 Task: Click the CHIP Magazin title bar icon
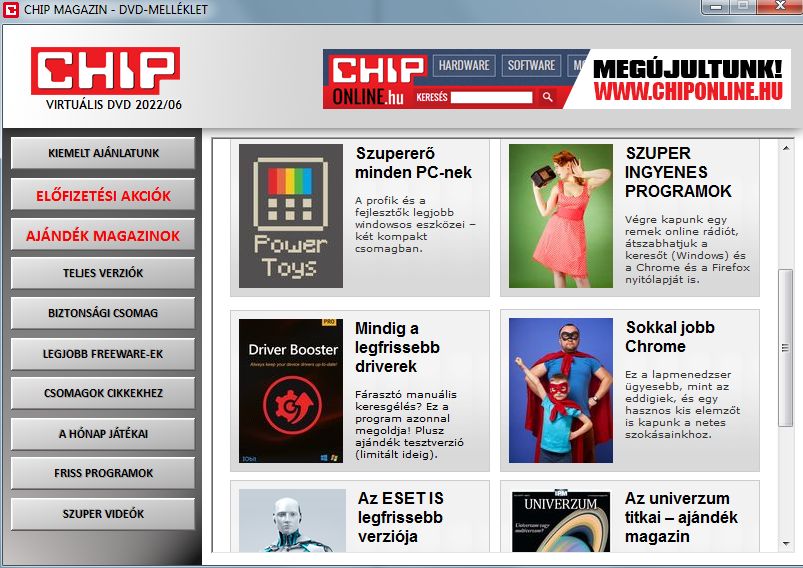pos(12,9)
